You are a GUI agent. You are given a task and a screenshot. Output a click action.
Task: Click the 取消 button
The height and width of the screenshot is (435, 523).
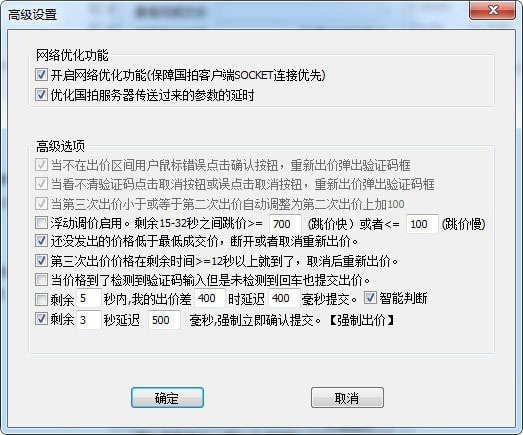pyautogui.click(x=347, y=397)
